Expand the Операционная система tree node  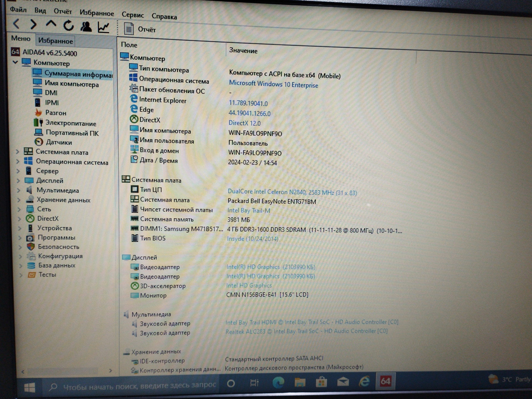[18, 161]
